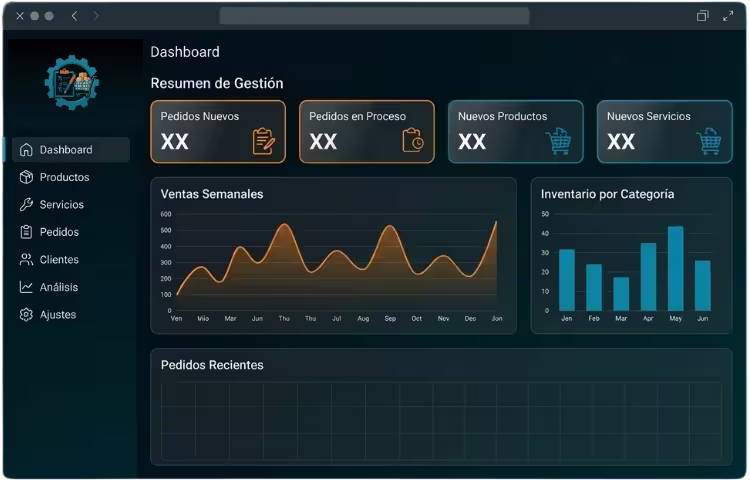Click the Apr bar in the inventory chart
The width and height of the screenshot is (750, 480).
(x=648, y=277)
